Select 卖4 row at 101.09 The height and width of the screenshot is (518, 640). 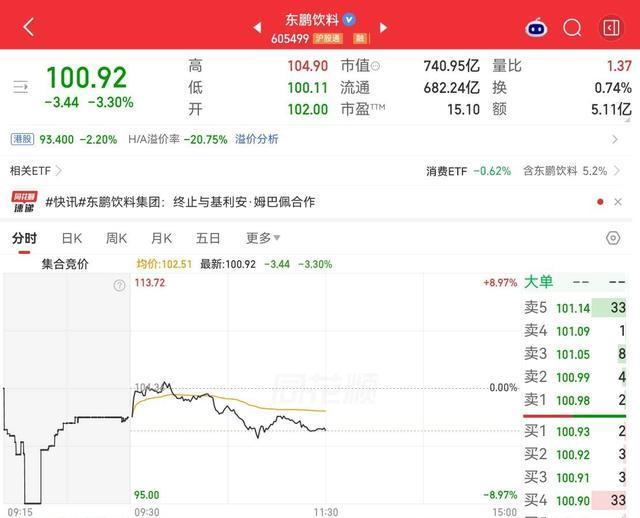pos(575,331)
